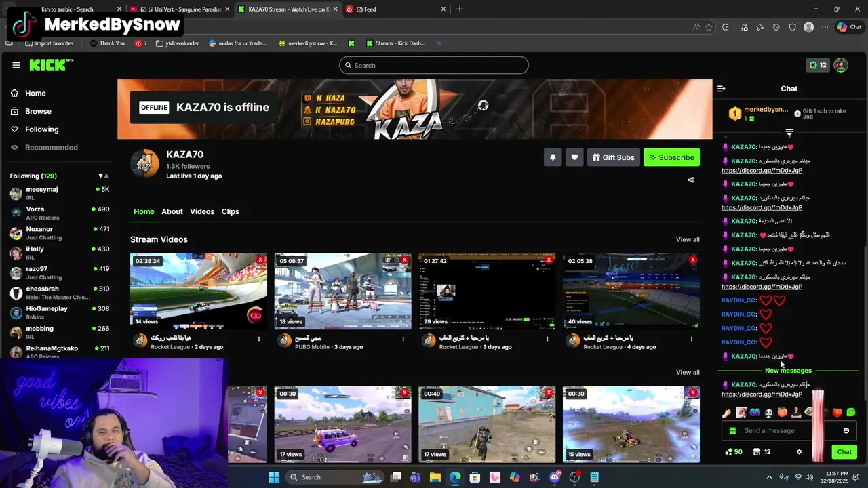The height and width of the screenshot is (488, 868).
Task: Open Edge profile icon
Action: pyautogui.click(x=808, y=27)
